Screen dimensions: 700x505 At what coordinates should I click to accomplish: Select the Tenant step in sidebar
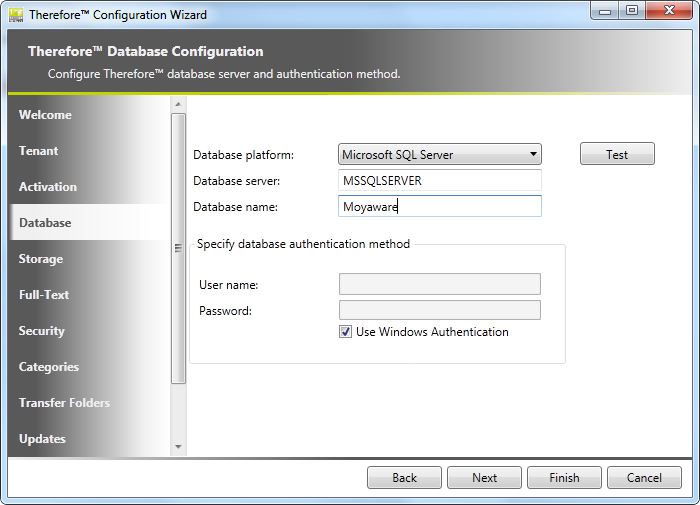pos(39,151)
